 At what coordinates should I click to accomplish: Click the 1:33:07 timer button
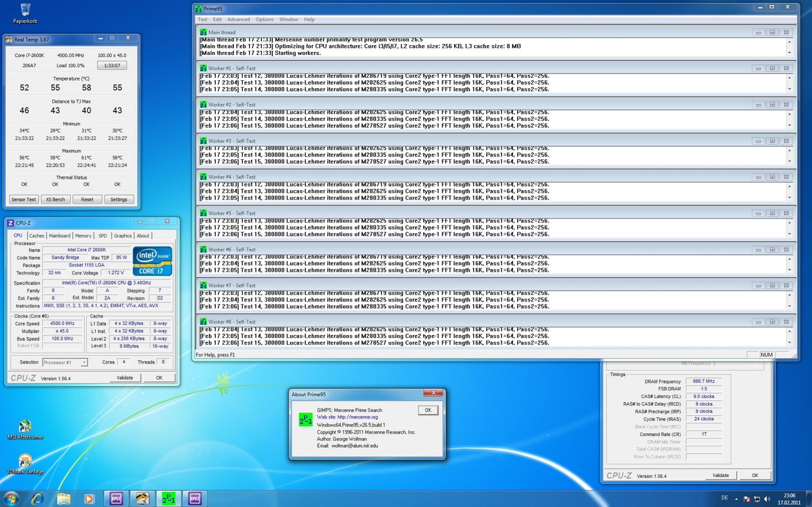[112, 66]
